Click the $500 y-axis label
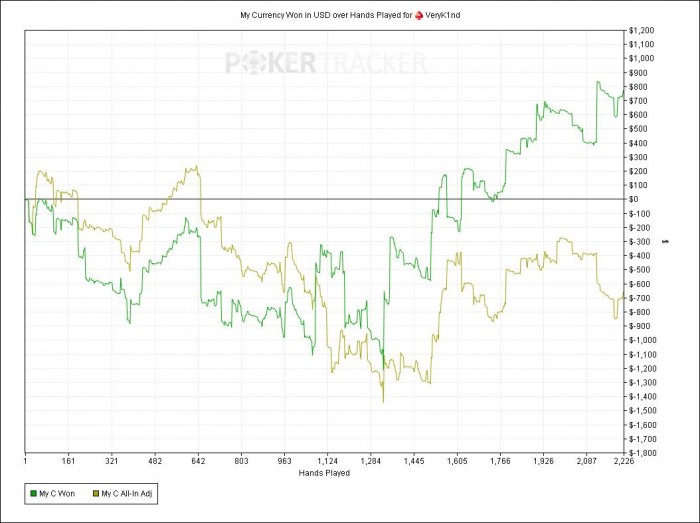The height and width of the screenshot is (523, 700). click(x=638, y=129)
